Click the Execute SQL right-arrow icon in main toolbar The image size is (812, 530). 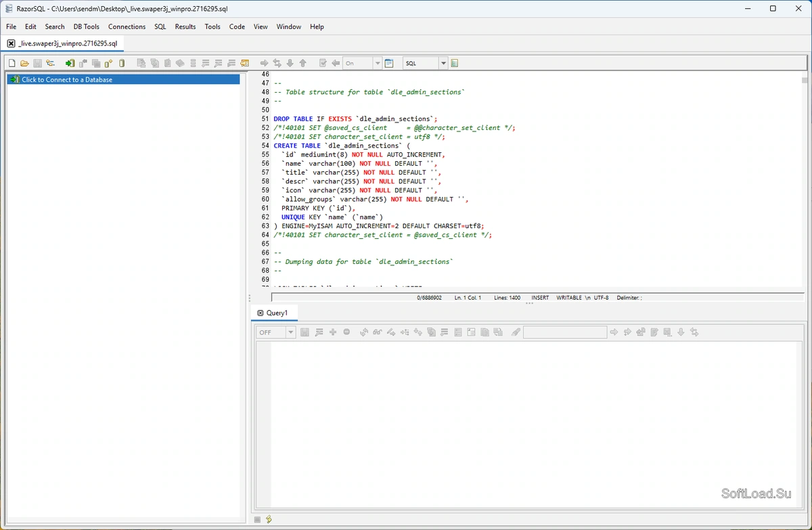[x=265, y=63]
